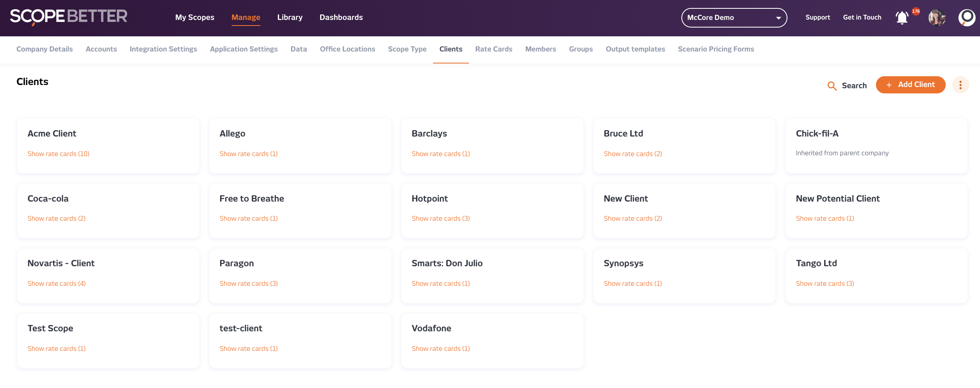Image resolution: width=980 pixels, height=388 pixels.
Task: Open the notifications bell
Action: 902,18
